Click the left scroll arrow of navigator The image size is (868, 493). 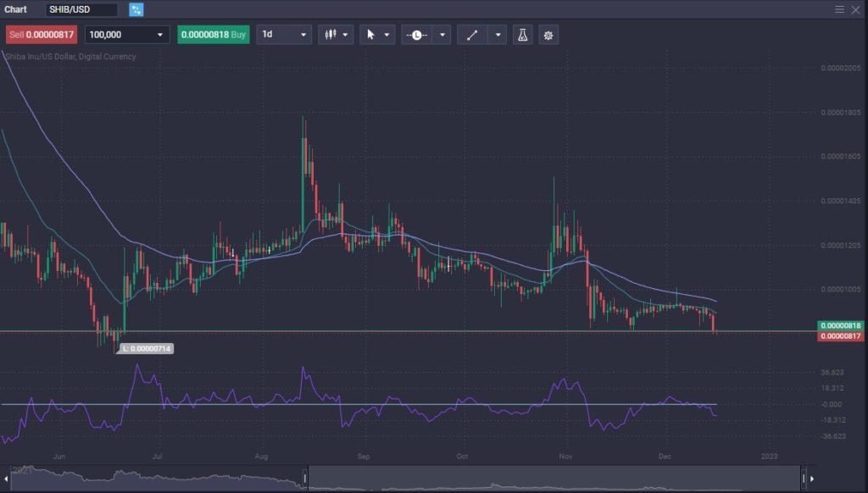(7, 479)
